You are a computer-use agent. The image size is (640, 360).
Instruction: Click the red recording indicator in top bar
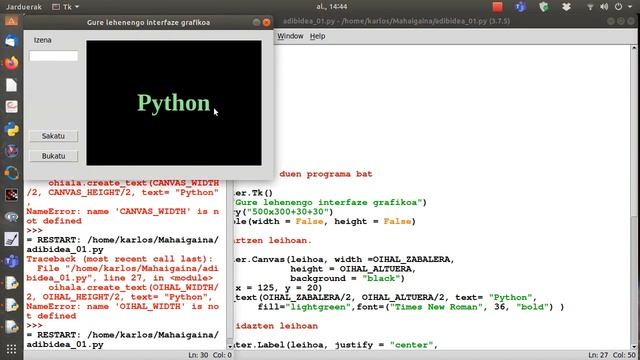click(497, 7)
